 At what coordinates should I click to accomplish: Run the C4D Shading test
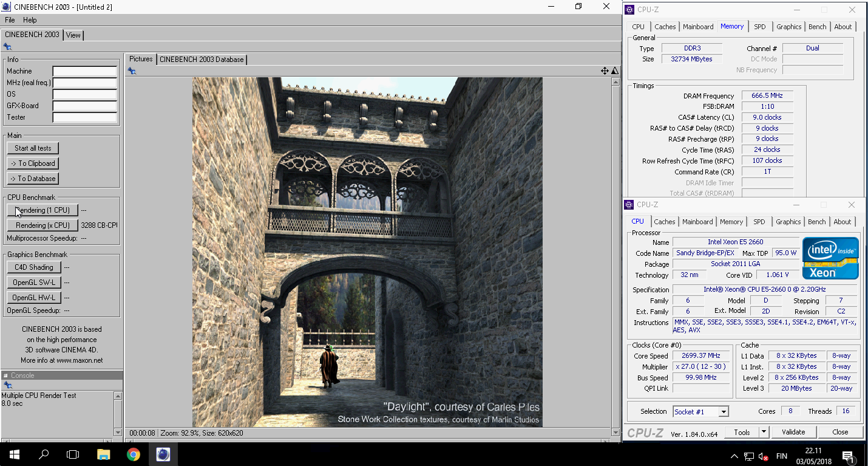pos(34,267)
